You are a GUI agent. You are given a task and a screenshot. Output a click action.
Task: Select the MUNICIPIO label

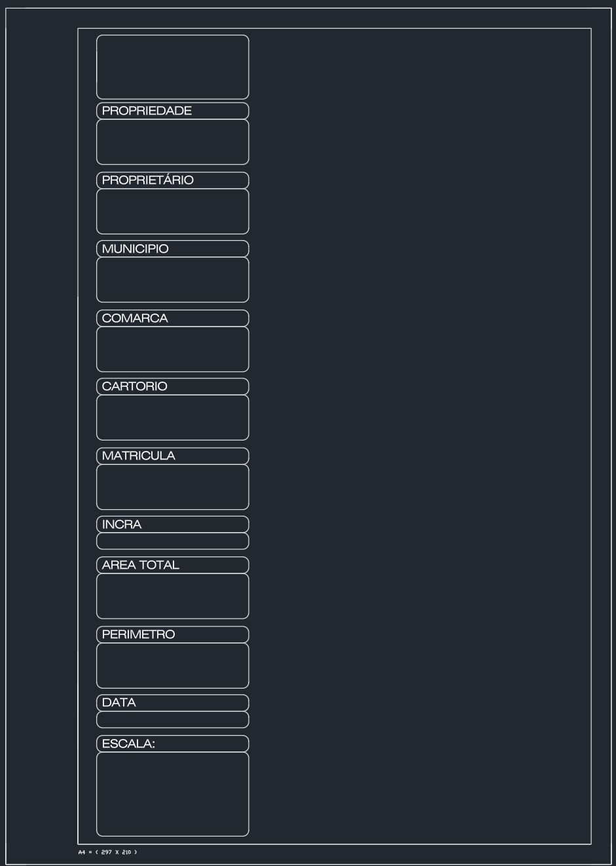pos(136,249)
